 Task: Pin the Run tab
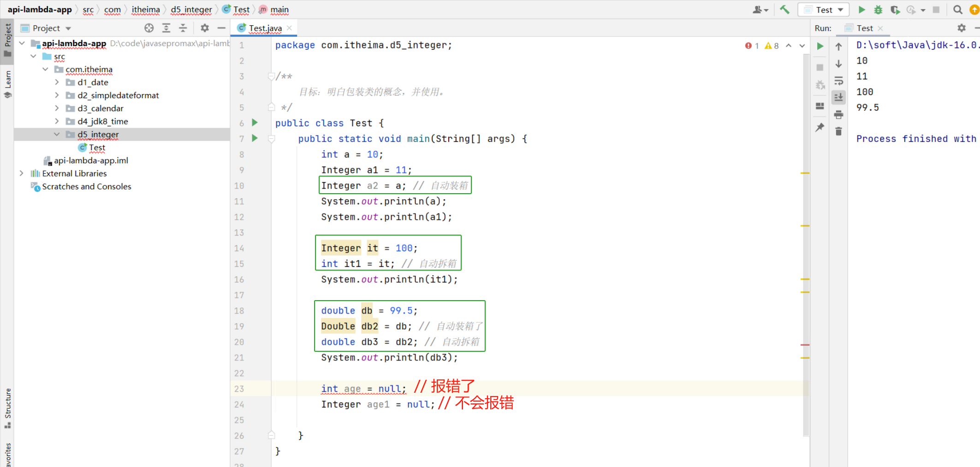[820, 127]
